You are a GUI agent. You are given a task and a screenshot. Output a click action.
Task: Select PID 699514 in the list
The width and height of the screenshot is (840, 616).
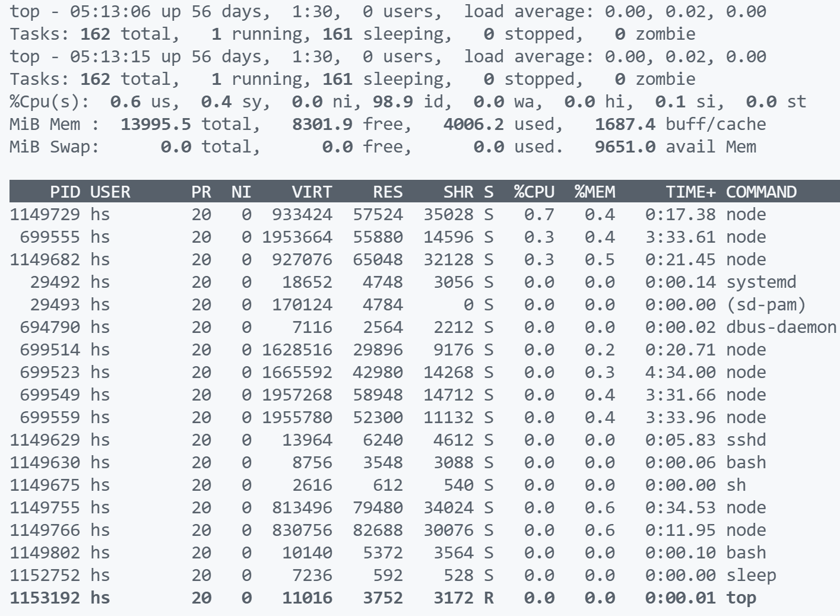point(50,350)
